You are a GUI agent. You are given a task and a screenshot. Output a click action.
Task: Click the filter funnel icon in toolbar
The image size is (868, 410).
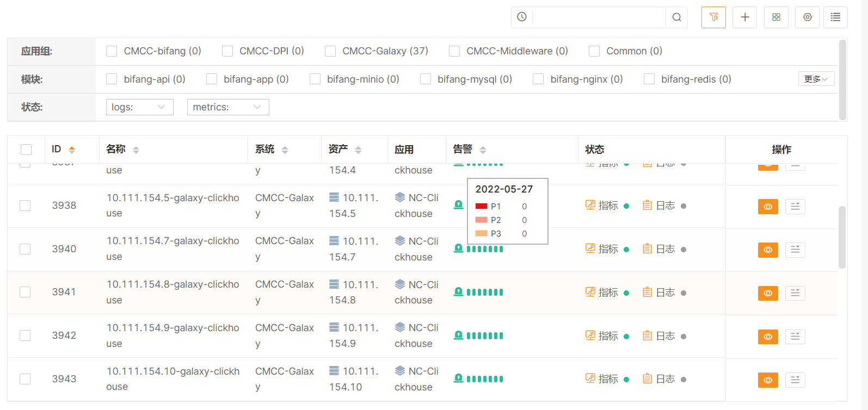(713, 17)
